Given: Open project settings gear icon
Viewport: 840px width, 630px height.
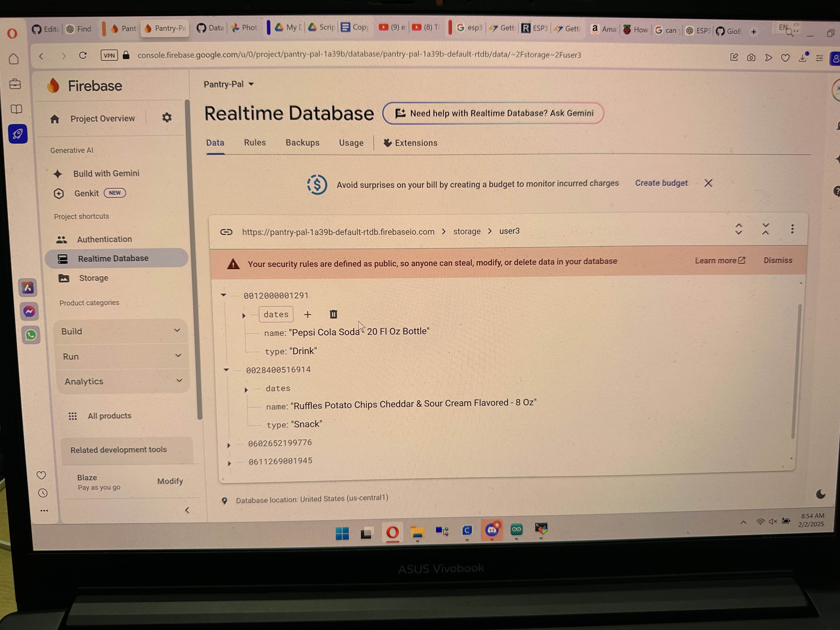Looking at the screenshot, I should pos(167,118).
